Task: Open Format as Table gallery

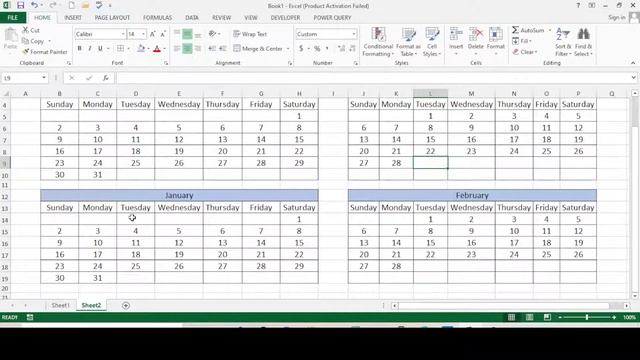Action: (409, 42)
